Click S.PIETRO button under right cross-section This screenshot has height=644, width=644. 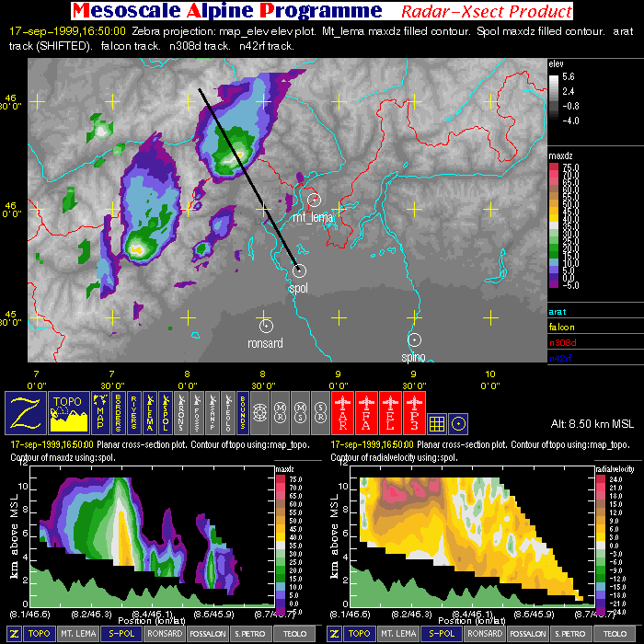(x=572, y=634)
